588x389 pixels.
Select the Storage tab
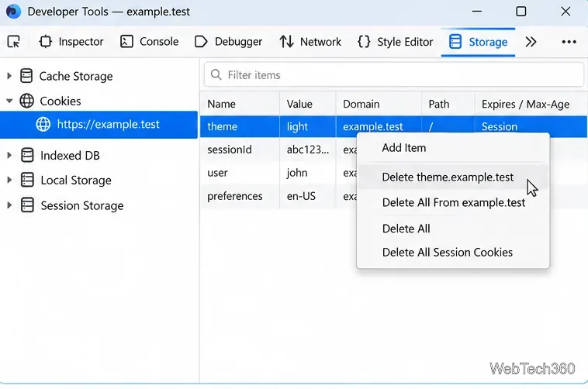coord(478,42)
